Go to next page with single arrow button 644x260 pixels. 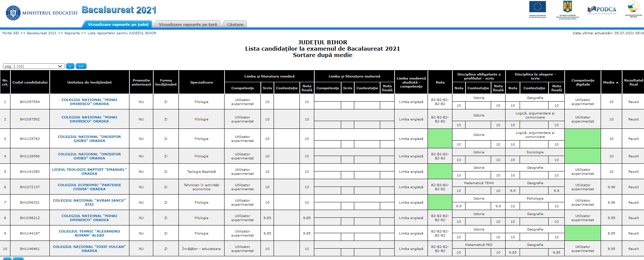click(x=70, y=66)
